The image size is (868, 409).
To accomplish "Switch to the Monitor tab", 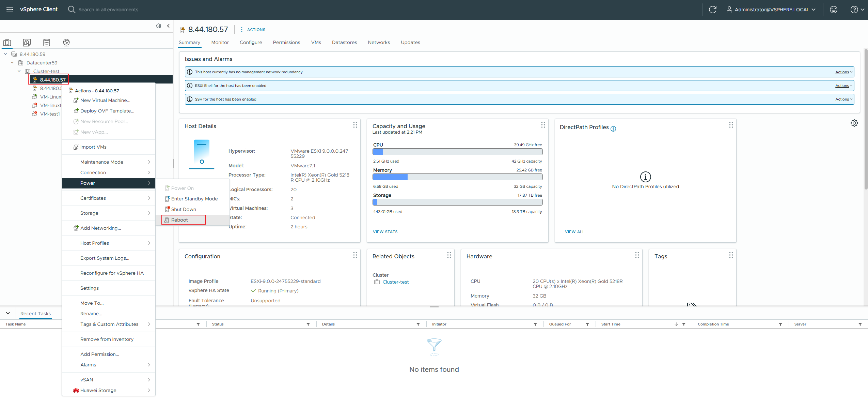I will [x=220, y=42].
